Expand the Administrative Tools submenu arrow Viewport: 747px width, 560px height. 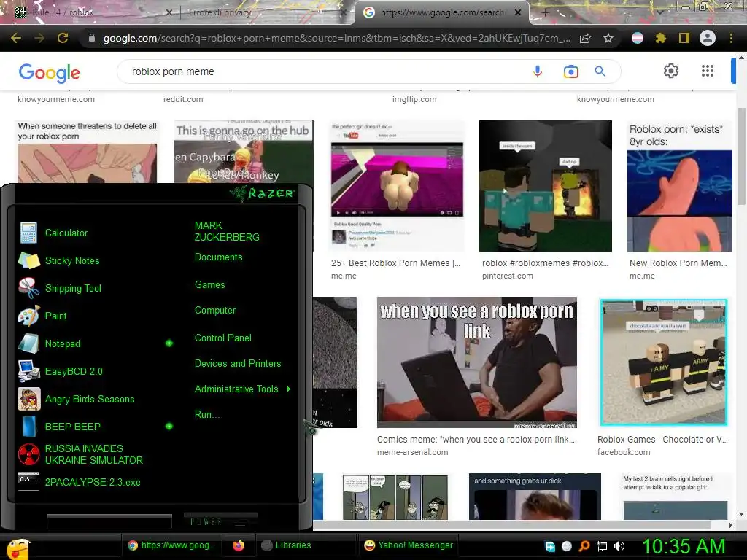[x=289, y=389]
